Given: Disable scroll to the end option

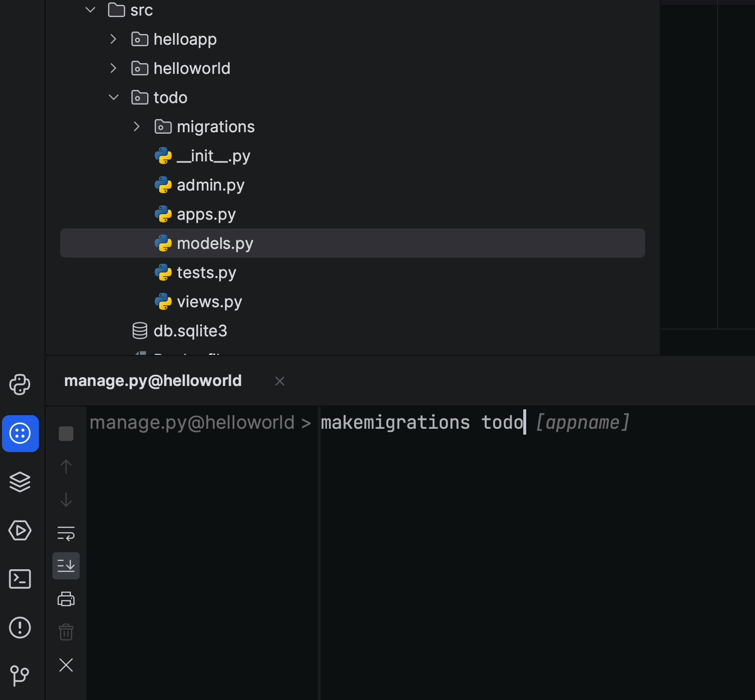Looking at the screenshot, I should [66, 565].
